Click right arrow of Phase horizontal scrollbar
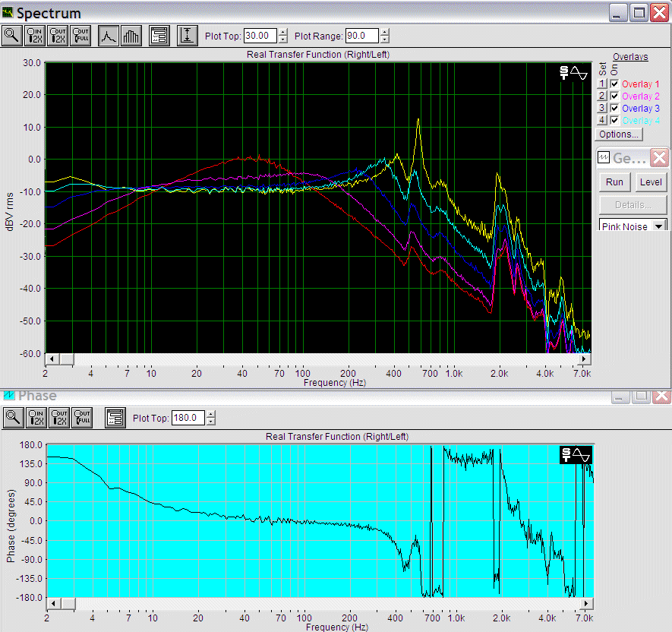The image size is (672, 632). (586, 604)
